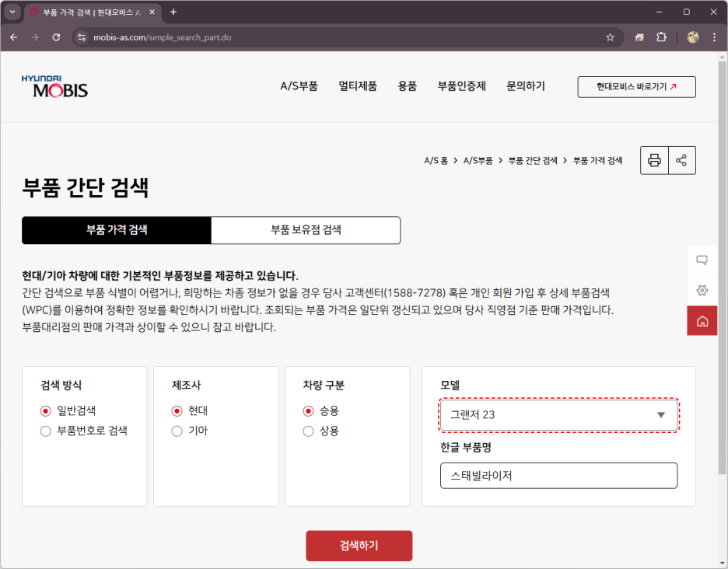
Task: Click the 현대모비스 바로가기 button
Action: [636, 87]
